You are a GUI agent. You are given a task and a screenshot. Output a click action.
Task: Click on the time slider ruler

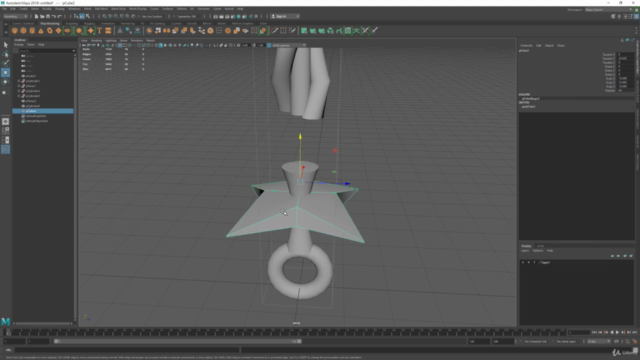click(286, 332)
